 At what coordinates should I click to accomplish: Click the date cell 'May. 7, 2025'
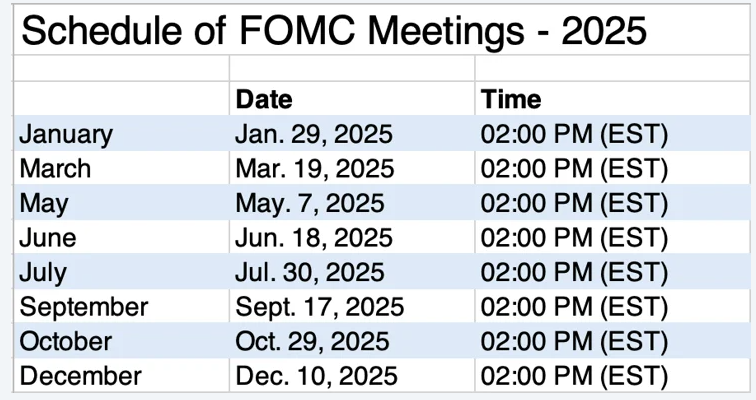(352, 203)
